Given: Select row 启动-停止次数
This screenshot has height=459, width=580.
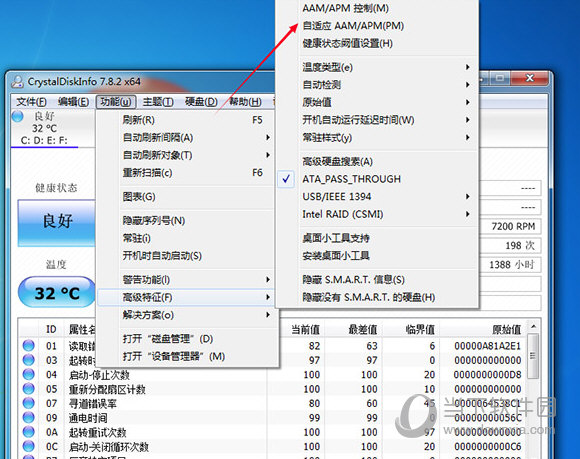Looking at the screenshot, I should [274, 375].
